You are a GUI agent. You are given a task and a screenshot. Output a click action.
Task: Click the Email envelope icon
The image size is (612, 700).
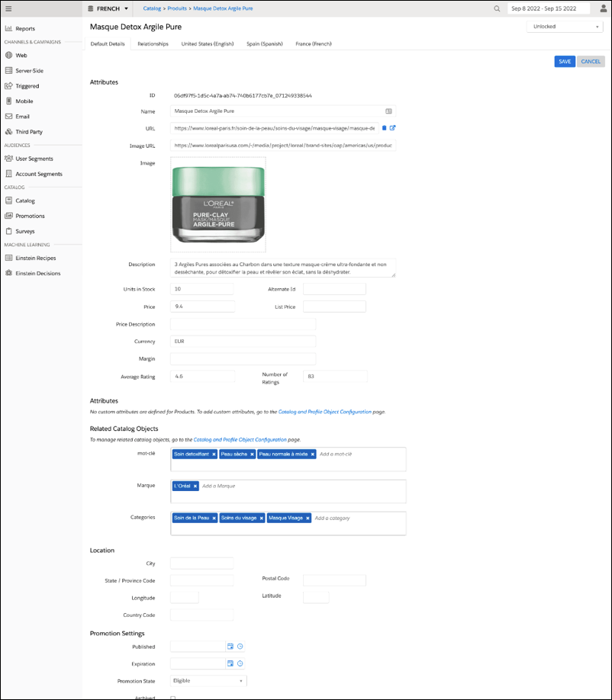[x=8, y=117]
